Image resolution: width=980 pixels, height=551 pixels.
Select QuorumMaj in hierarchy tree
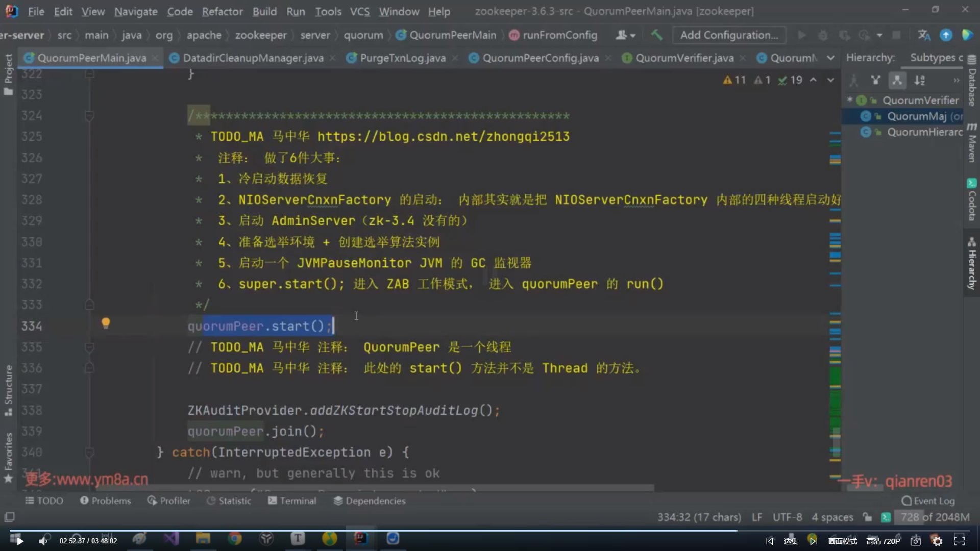point(916,116)
